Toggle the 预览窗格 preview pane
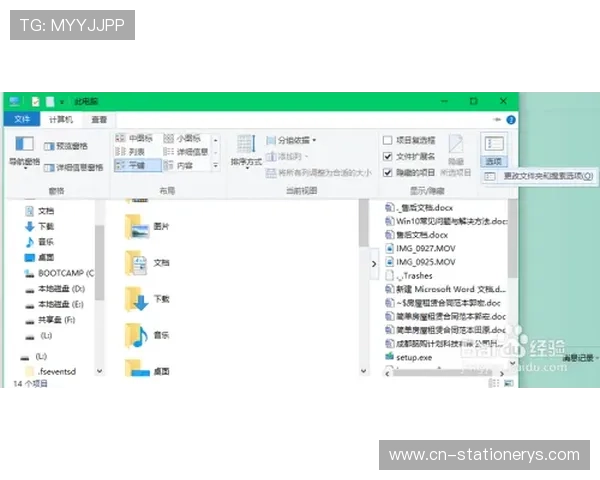Image resolution: width=600 pixels, height=480 pixels. 66,146
